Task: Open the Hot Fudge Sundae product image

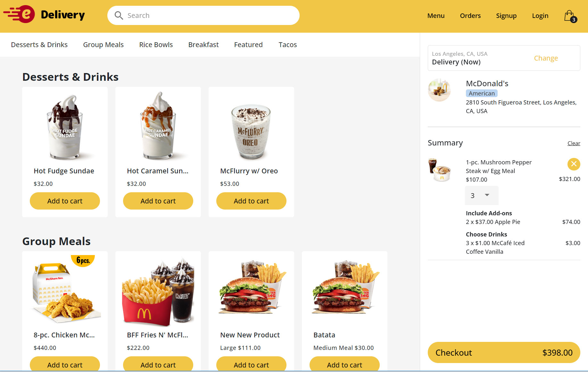Action: 65,127
